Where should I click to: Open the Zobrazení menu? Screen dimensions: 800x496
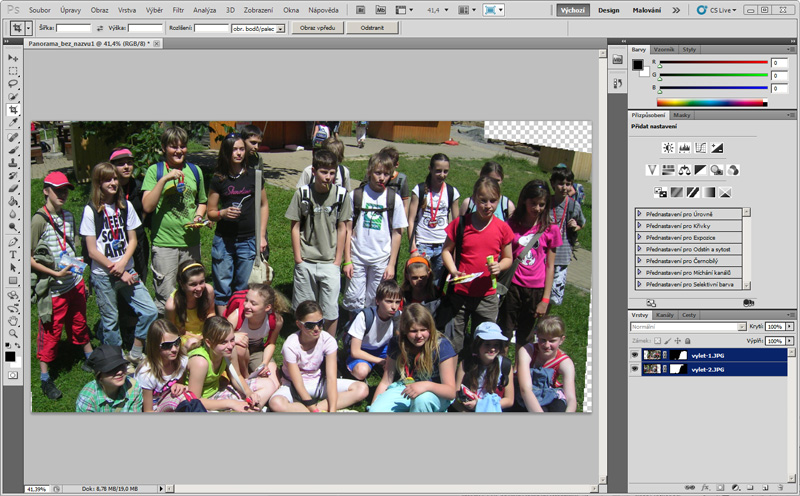point(258,10)
